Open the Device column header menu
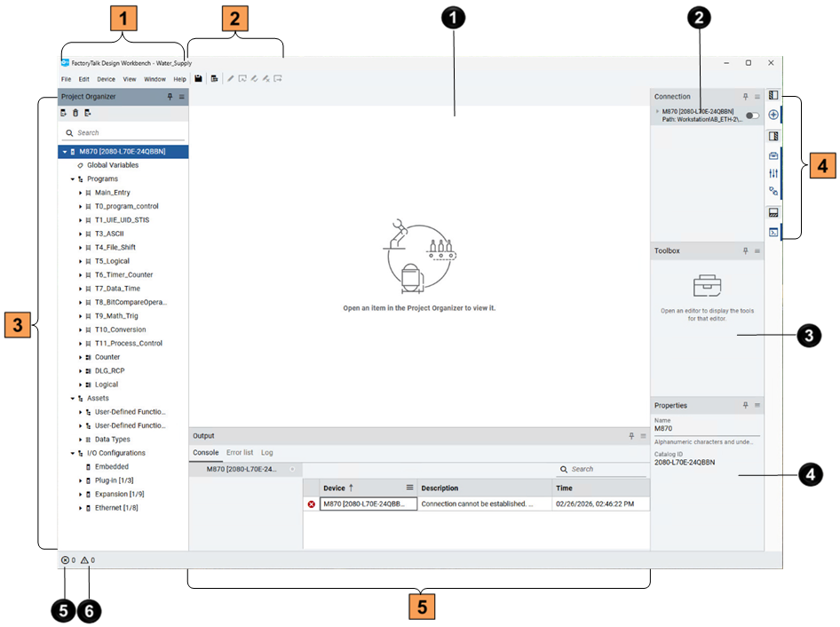The width and height of the screenshot is (840, 627). tap(410, 488)
